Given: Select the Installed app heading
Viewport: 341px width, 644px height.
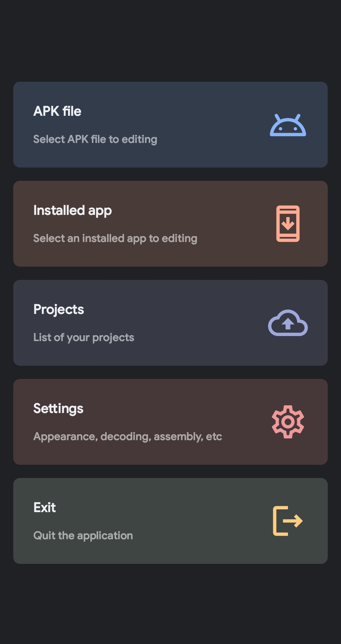Looking at the screenshot, I should pos(73,210).
